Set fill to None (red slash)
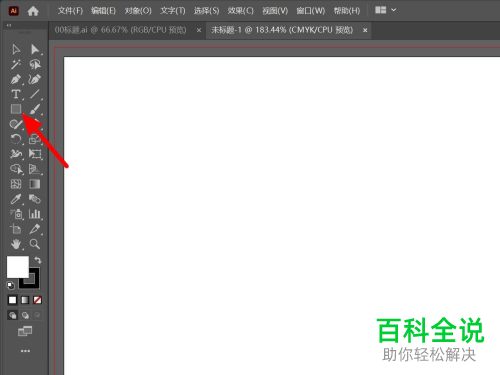 37,300
